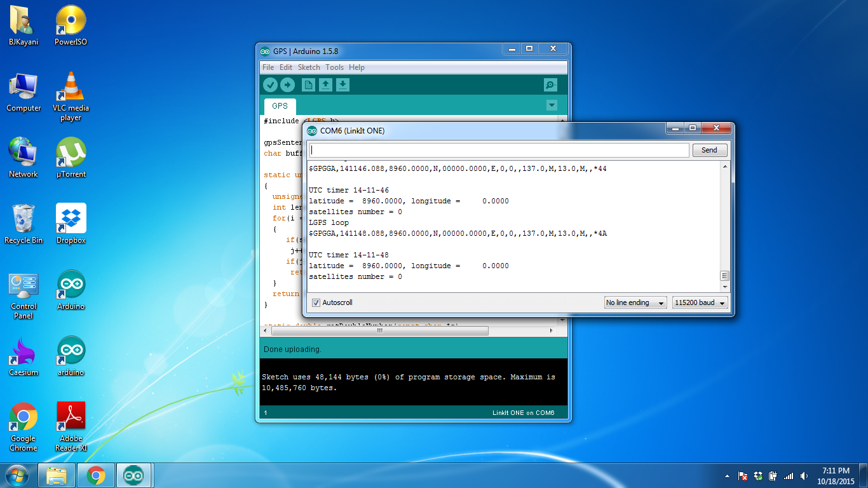Open the Sketch menu in Arduino

(309, 67)
